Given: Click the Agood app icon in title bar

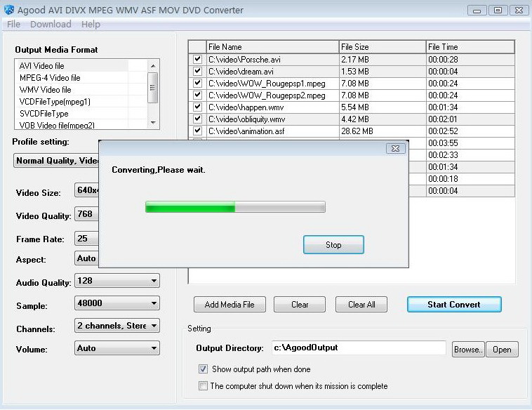Looking at the screenshot, I should point(9,10).
